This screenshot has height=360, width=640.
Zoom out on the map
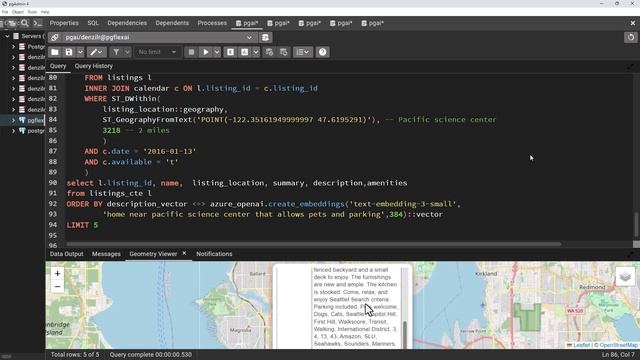(58, 287)
